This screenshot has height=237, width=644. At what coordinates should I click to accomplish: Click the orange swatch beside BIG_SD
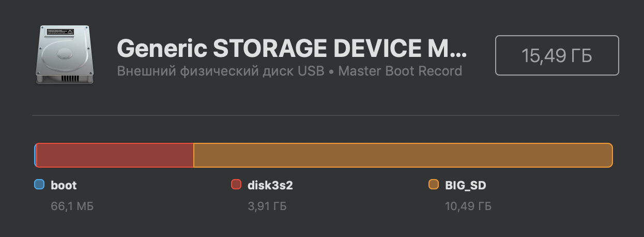coord(434,184)
